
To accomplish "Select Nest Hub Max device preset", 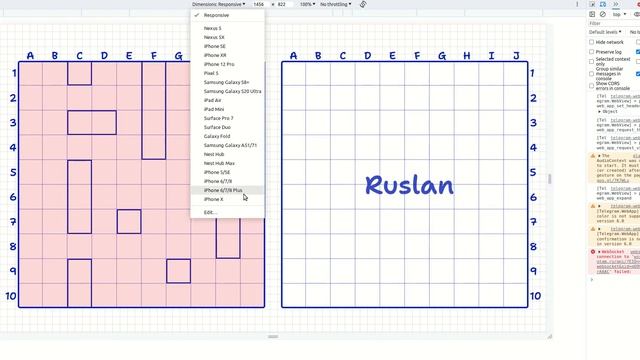I will pyautogui.click(x=227, y=163).
